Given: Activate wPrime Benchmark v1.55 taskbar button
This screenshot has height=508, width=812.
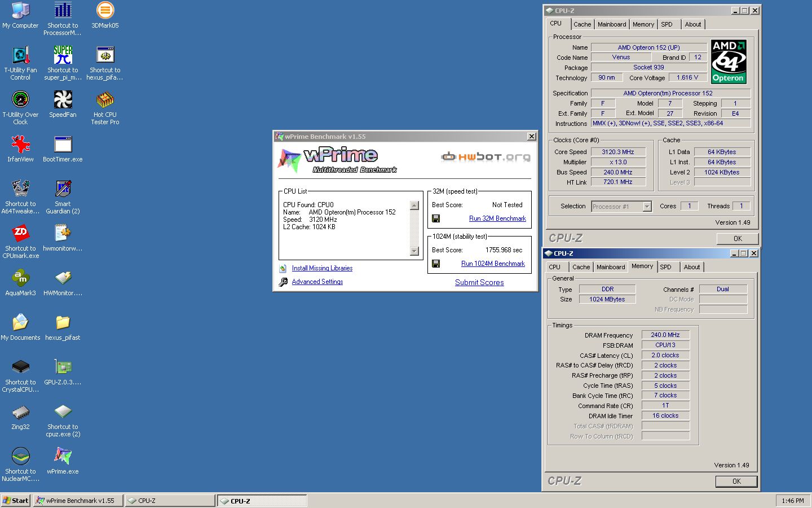Looking at the screenshot, I should pyautogui.click(x=77, y=500).
